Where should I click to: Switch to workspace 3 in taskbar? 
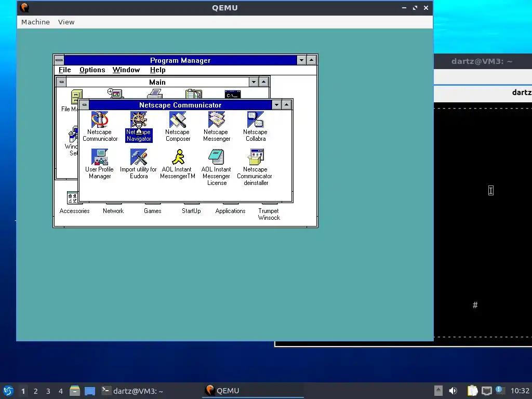(x=48, y=391)
